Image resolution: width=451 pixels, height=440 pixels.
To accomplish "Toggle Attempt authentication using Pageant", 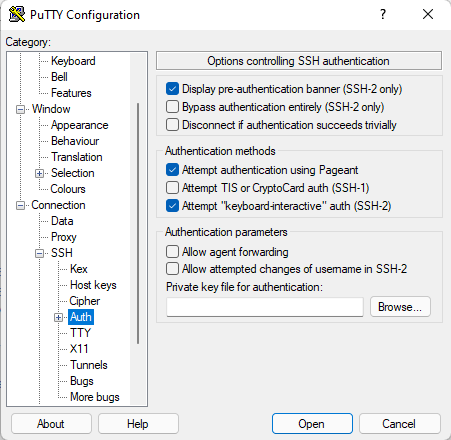I will point(172,170).
